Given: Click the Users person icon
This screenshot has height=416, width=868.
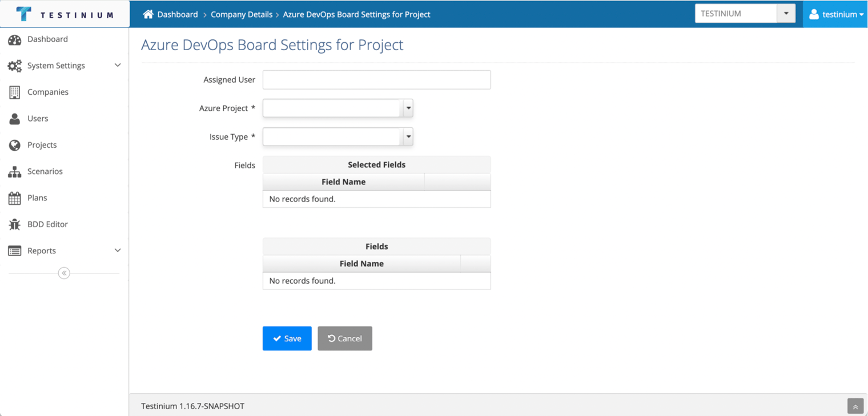Looking at the screenshot, I should coord(15,119).
